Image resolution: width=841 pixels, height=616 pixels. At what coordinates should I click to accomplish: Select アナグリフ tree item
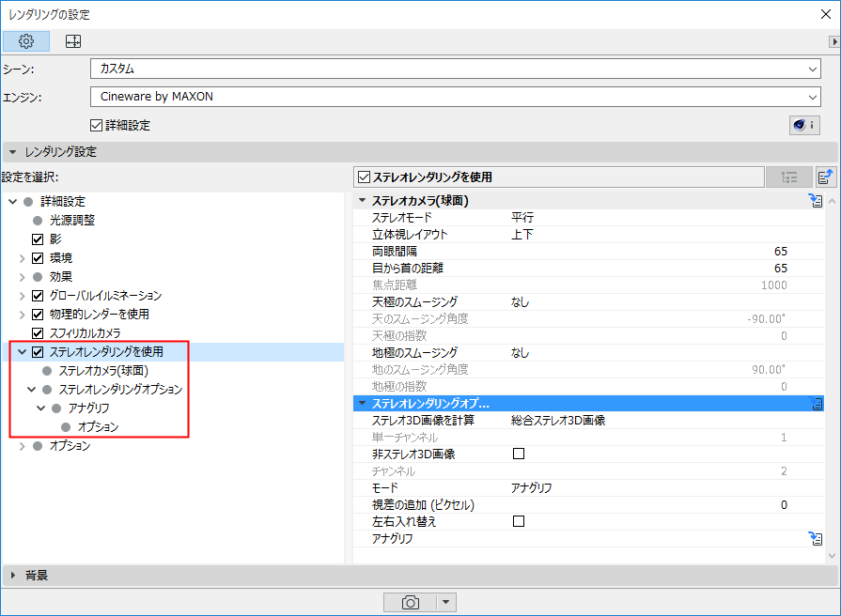click(x=89, y=408)
